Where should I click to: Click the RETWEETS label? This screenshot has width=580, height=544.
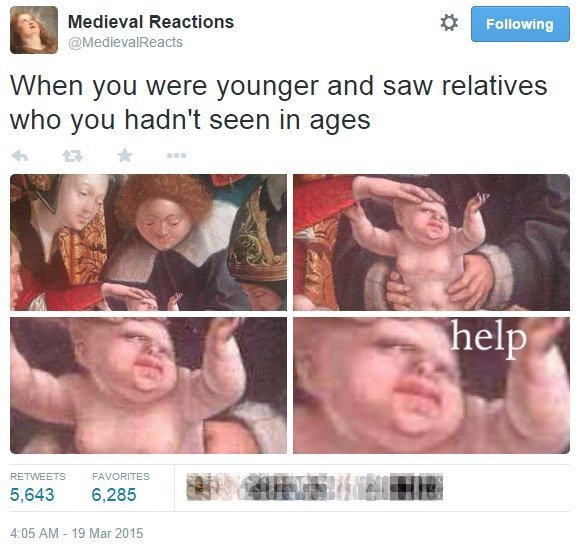tap(38, 476)
